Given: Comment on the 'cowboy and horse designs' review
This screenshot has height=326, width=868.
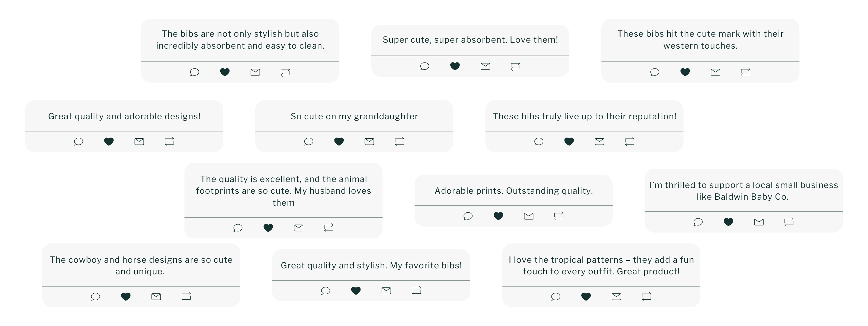Looking at the screenshot, I should pos(95,297).
